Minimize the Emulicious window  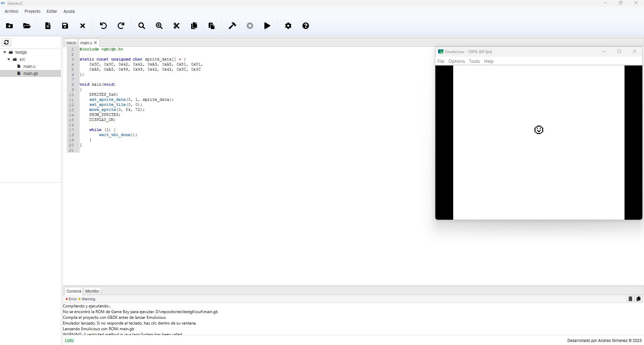coord(604,51)
